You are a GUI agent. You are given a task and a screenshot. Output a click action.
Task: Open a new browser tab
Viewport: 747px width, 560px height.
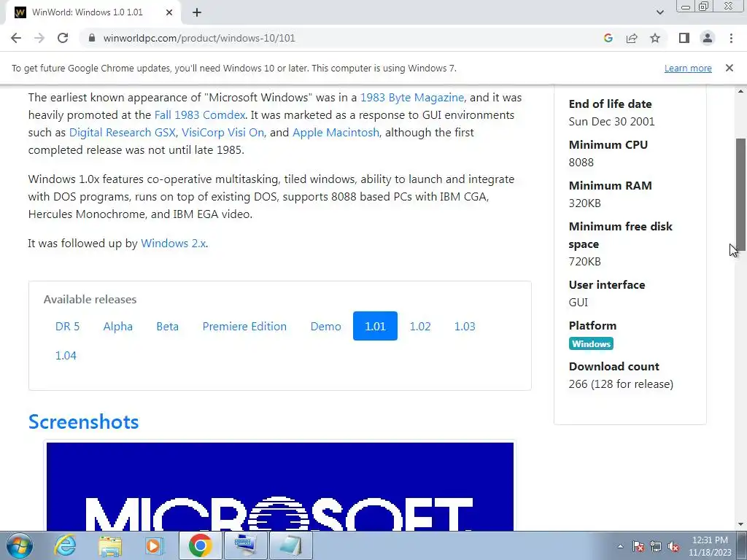[x=197, y=12]
